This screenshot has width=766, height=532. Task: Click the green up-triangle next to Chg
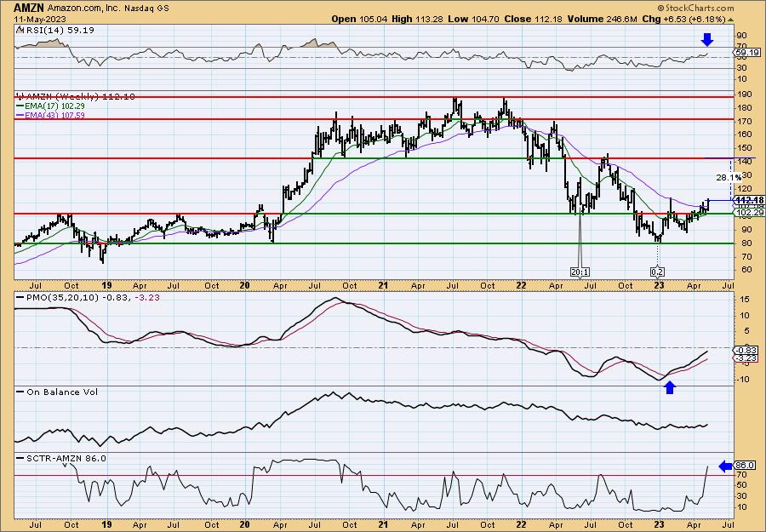731,20
